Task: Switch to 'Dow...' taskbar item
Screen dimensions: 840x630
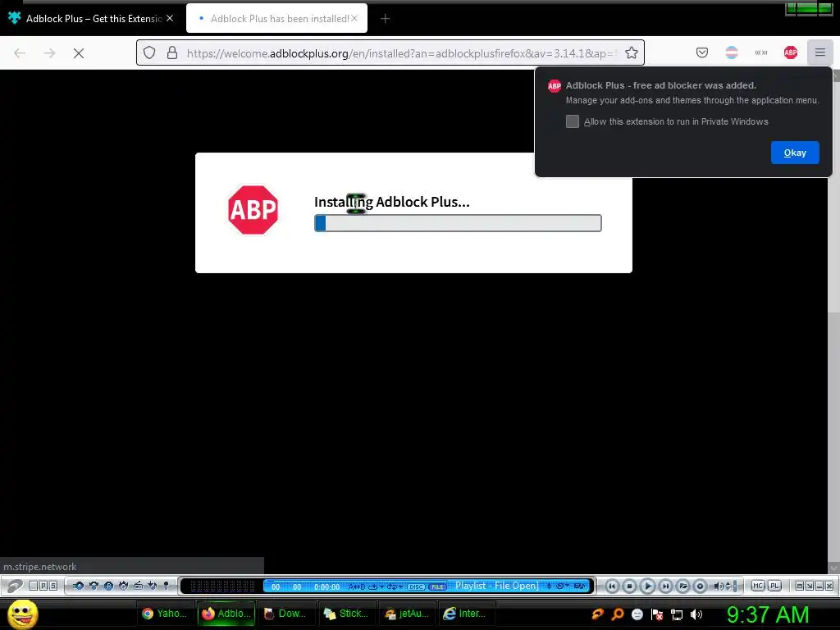Action: click(x=286, y=614)
